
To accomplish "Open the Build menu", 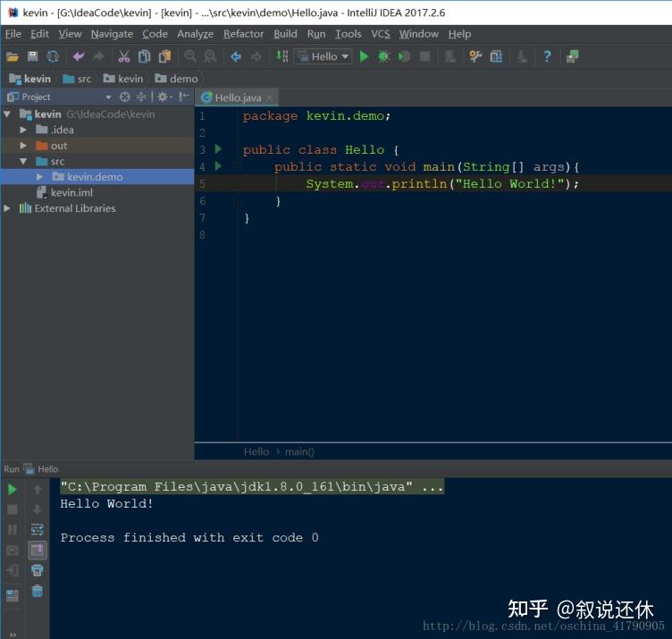I will pos(285,34).
